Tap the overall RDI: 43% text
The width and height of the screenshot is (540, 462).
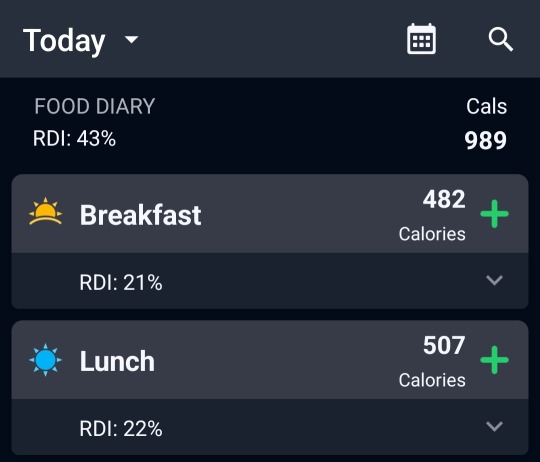(74, 139)
